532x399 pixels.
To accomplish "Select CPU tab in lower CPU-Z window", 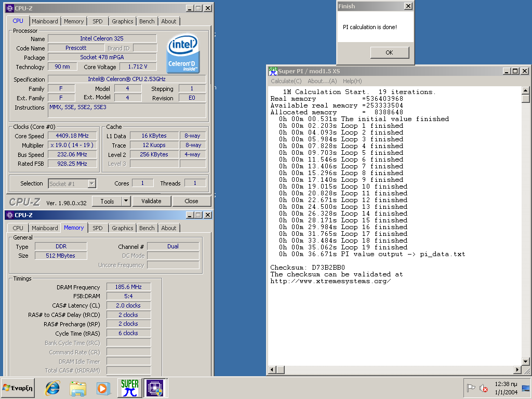I will [18, 228].
